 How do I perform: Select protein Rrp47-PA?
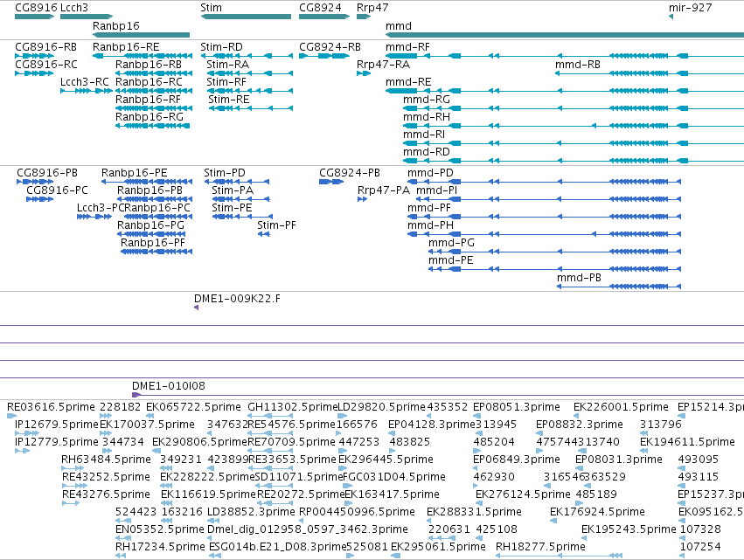[384, 190]
